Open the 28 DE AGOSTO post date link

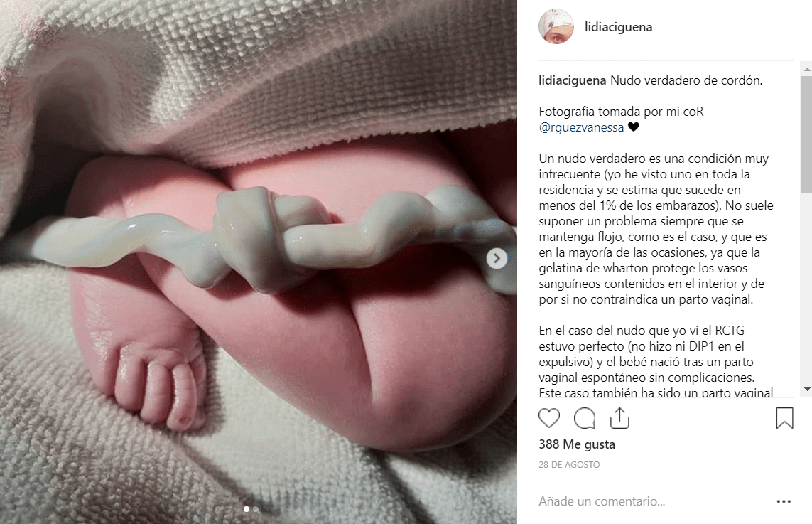569,465
